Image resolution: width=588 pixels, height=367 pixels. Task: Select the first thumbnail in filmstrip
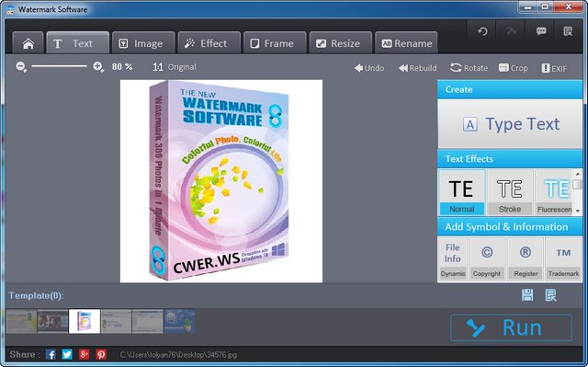(21, 321)
